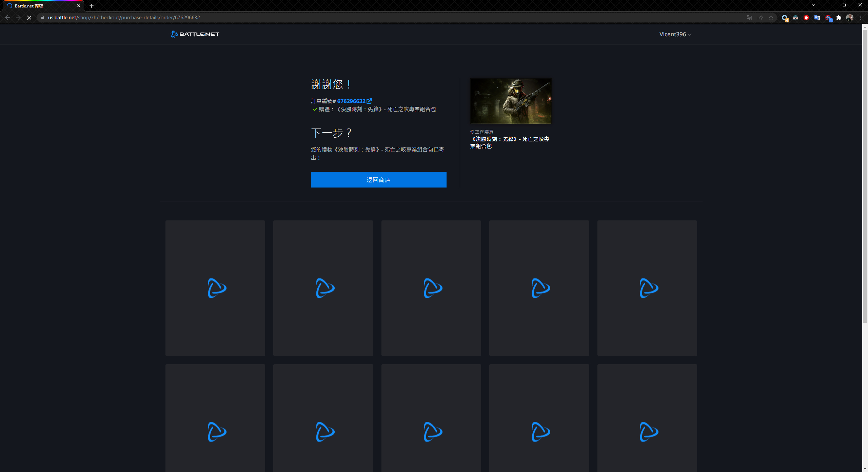Click the page scroll-up arrow
This screenshot has height=472, width=868.
[865, 26]
